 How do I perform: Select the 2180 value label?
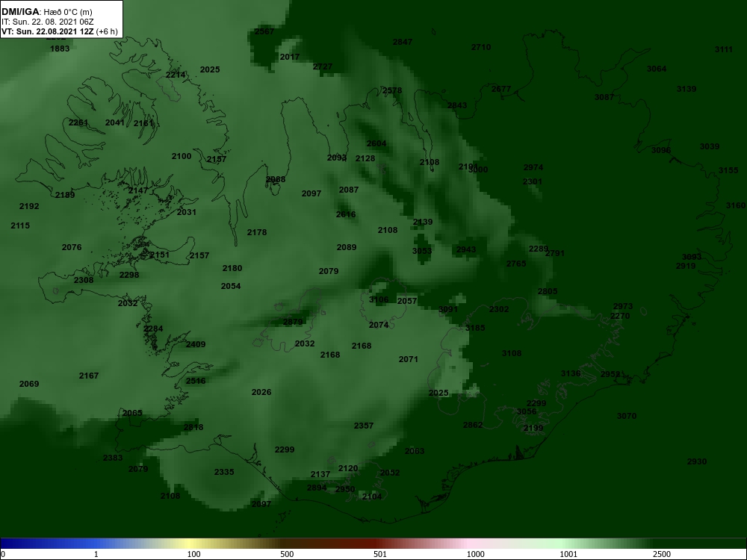[232, 268]
